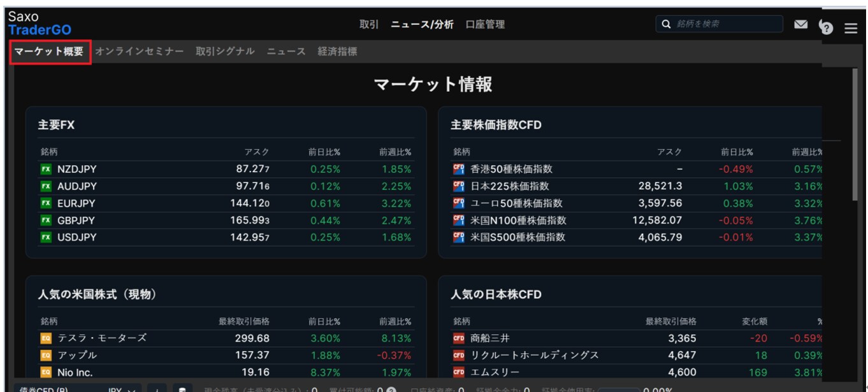Image resolution: width=868 pixels, height=392 pixels.
Task: Click the Nio Inc. last price 19.16
Action: [256, 373]
